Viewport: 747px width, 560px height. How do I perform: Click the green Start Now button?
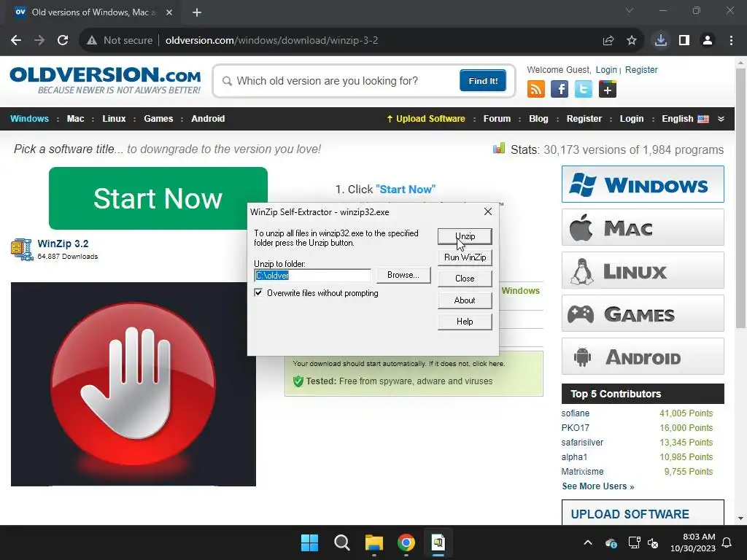[158, 198]
